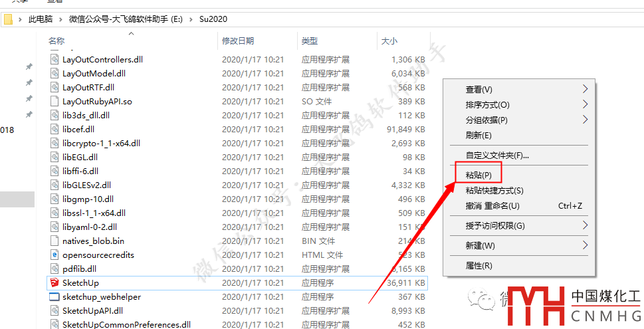
Task: Click the opensourcecredits HTML file icon
Action: coord(54,255)
